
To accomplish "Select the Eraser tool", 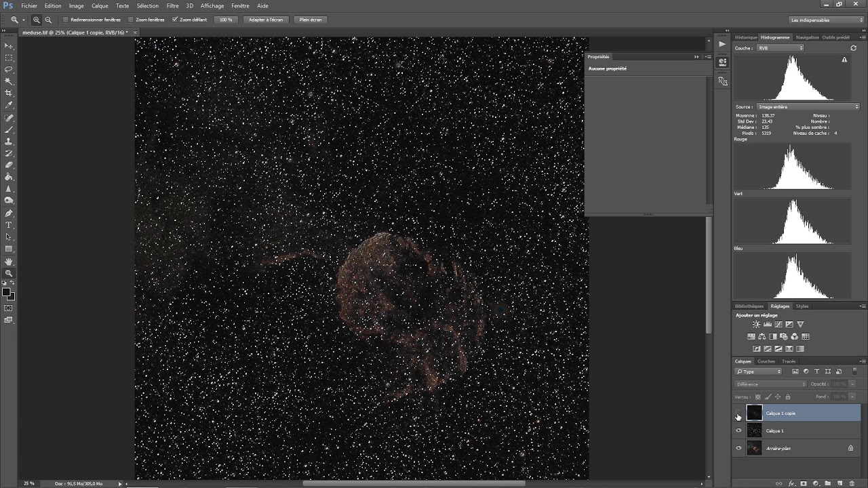I will coord(9,165).
